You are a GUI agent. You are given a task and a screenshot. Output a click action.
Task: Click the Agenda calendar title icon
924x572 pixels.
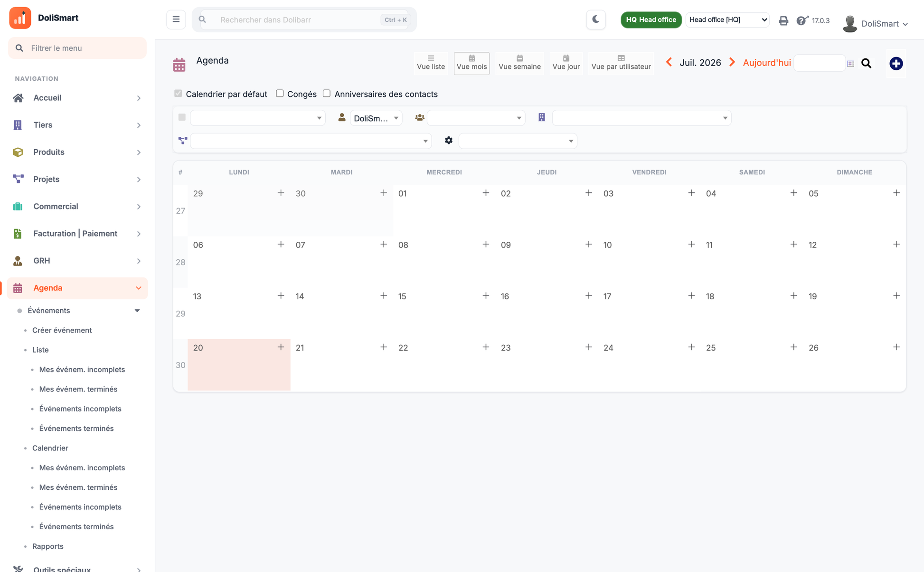point(179,65)
